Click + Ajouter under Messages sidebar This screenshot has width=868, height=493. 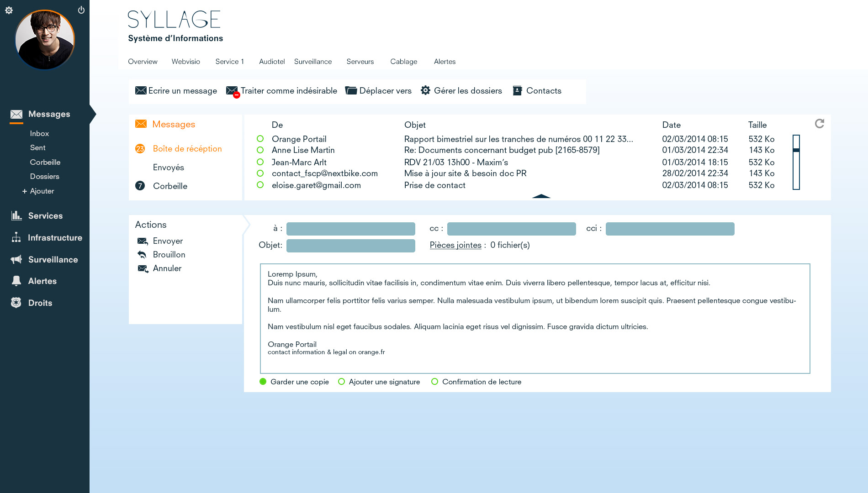coord(38,191)
